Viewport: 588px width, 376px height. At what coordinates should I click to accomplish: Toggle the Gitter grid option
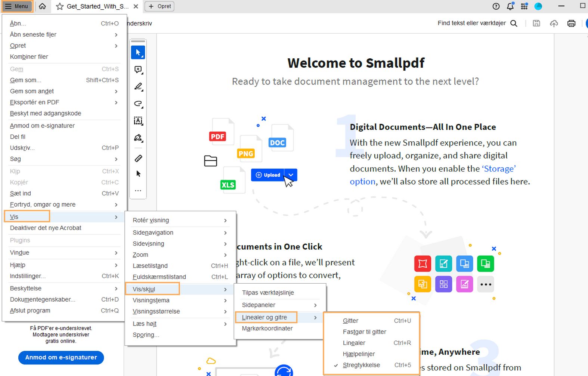coord(372,321)
